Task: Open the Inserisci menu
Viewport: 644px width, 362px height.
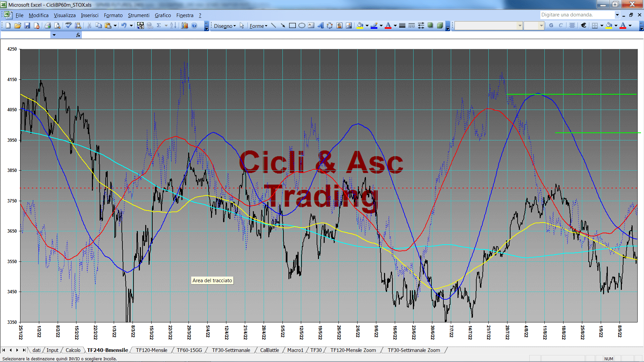Action: (x=90, y=15)
